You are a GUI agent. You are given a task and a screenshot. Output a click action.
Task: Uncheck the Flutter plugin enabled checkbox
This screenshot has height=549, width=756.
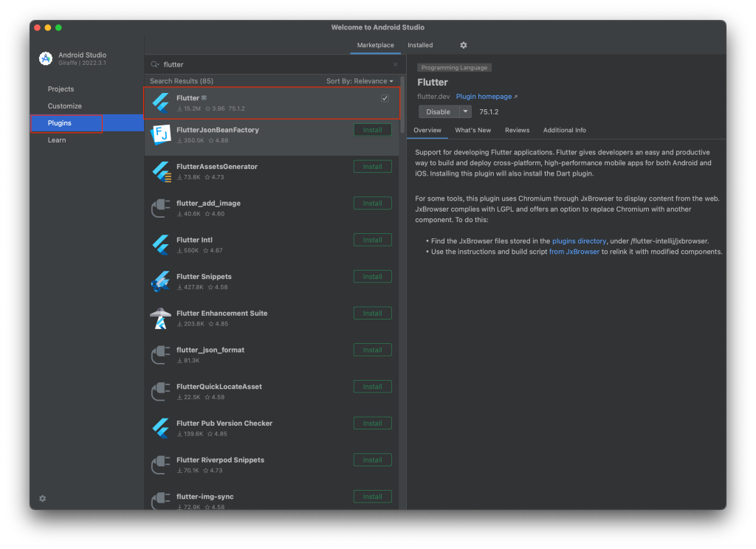tap(385, 98)
